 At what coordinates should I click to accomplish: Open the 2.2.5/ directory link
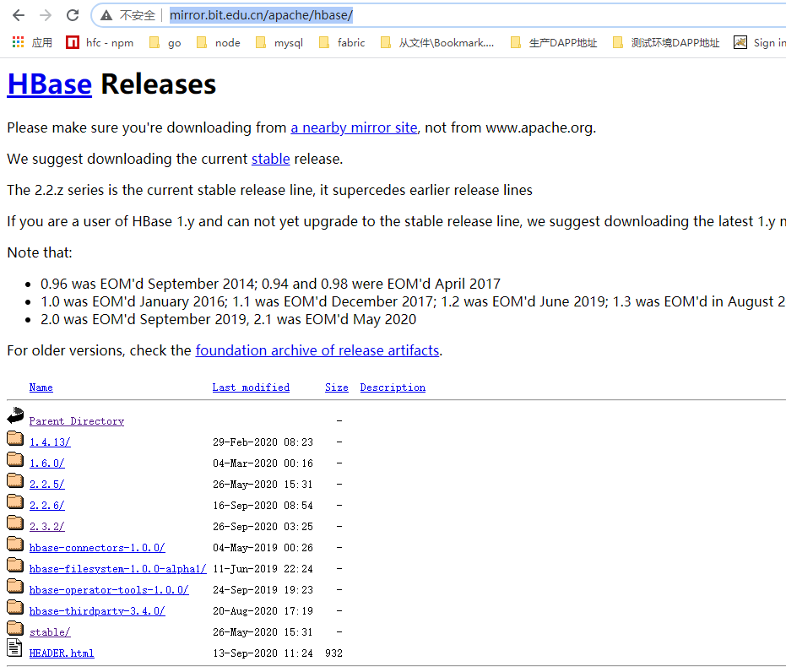[46, 484]
